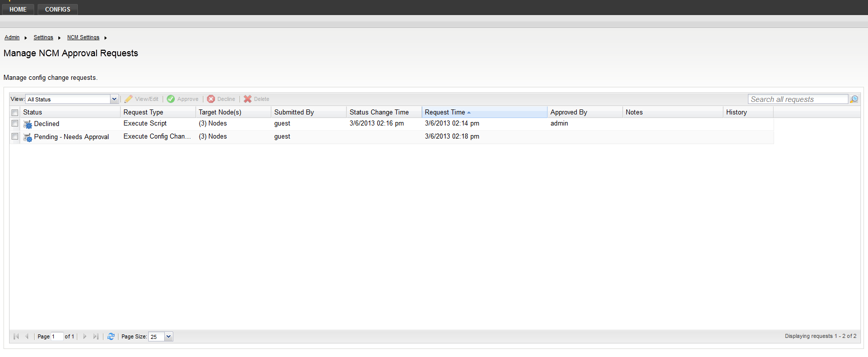Click guest in the Execute Config row
This screenshot has height=357, width=868.
point(282,136)
